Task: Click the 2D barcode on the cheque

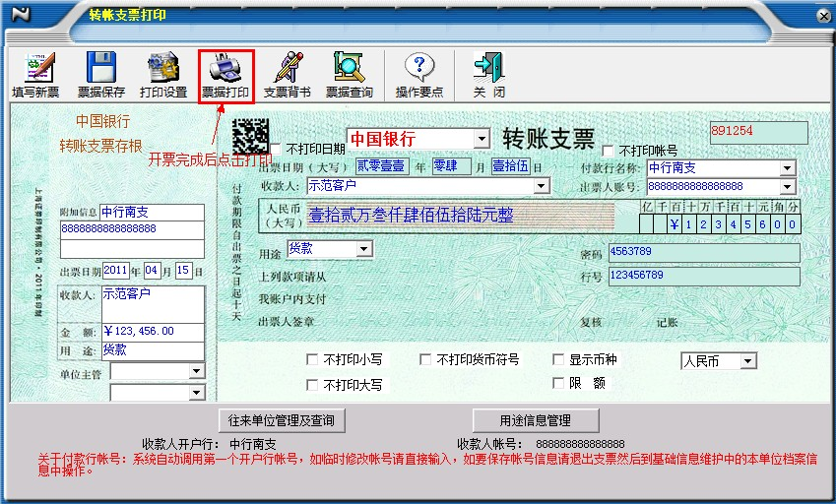Action: point(250,136)
